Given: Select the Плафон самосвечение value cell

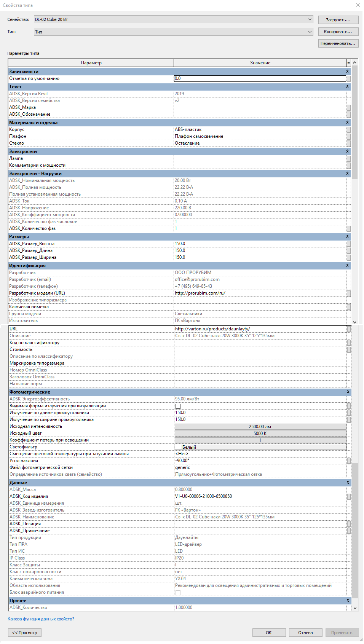Looking at the screenshot, I should [260, 136].
